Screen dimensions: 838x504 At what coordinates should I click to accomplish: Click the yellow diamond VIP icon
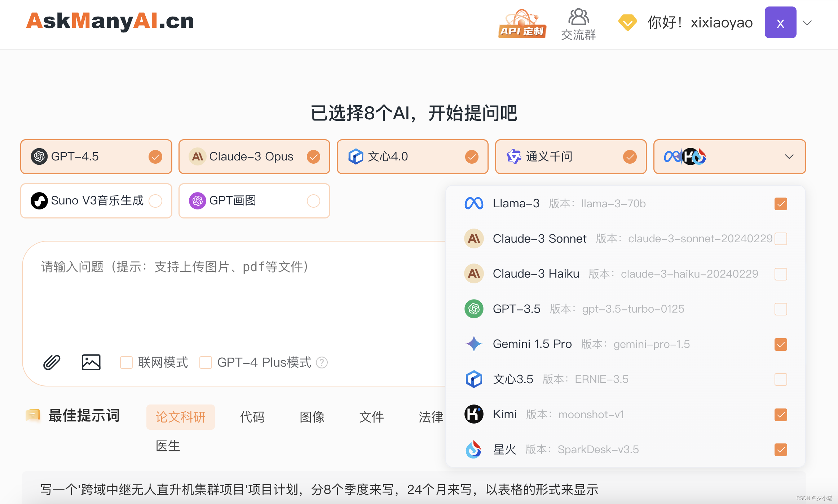627,23
